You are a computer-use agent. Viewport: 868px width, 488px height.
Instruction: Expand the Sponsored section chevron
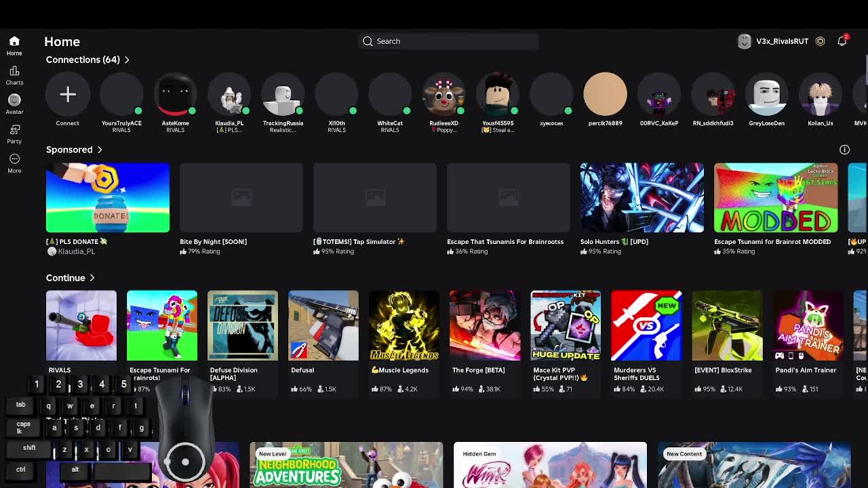(x=100, y=150)
